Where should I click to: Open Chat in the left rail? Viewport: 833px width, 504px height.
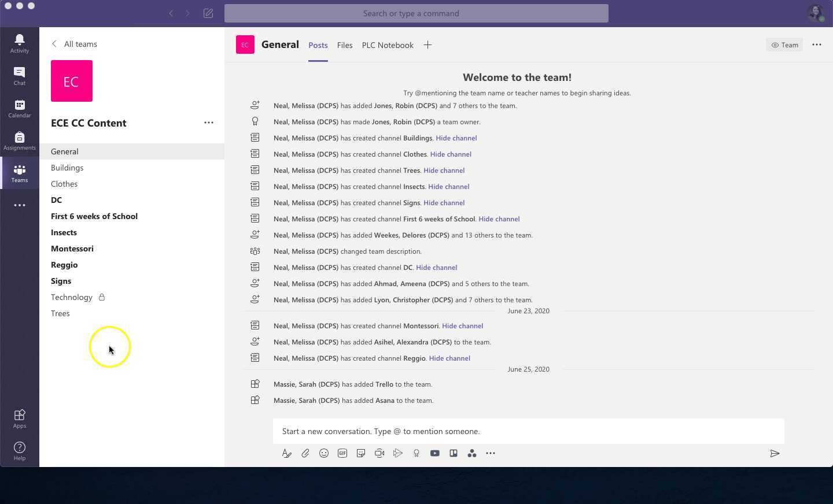pyautogui.click(x=20, y=76)
